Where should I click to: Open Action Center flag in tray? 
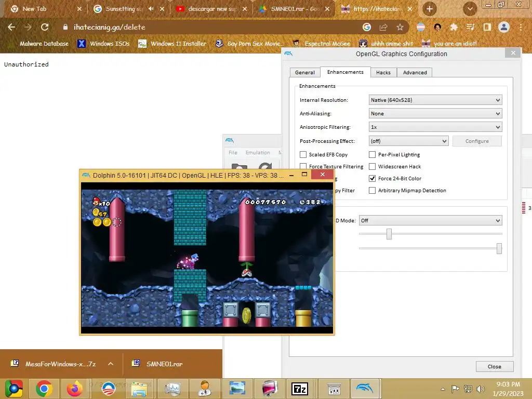pos(455,389)
